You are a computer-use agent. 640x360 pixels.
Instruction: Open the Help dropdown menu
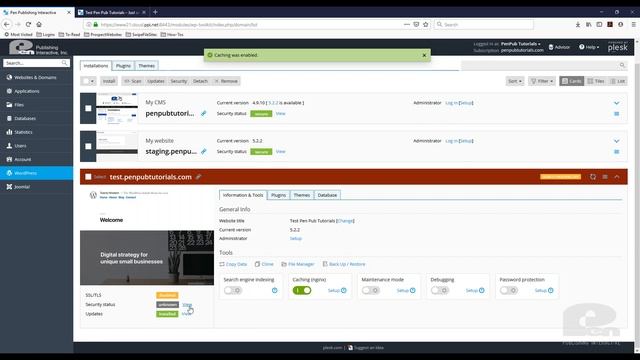tap(589, 47)
